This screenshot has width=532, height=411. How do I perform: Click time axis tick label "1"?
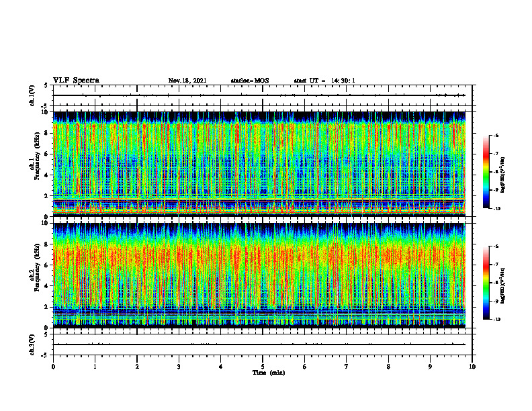tap(95, 367)
